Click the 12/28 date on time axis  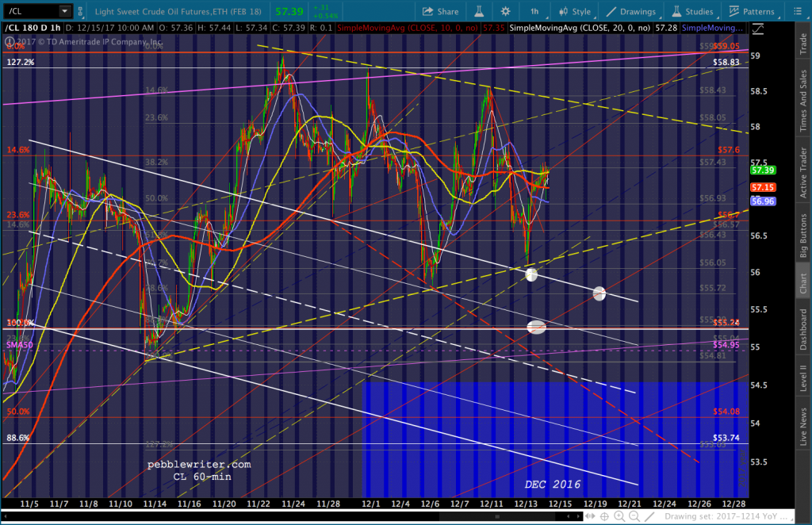(733, 504)
